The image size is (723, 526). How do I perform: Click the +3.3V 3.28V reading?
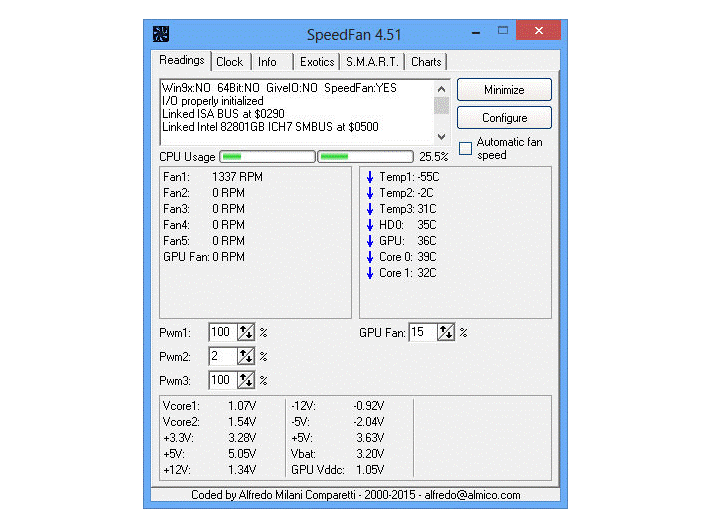(x=209, y=437)
